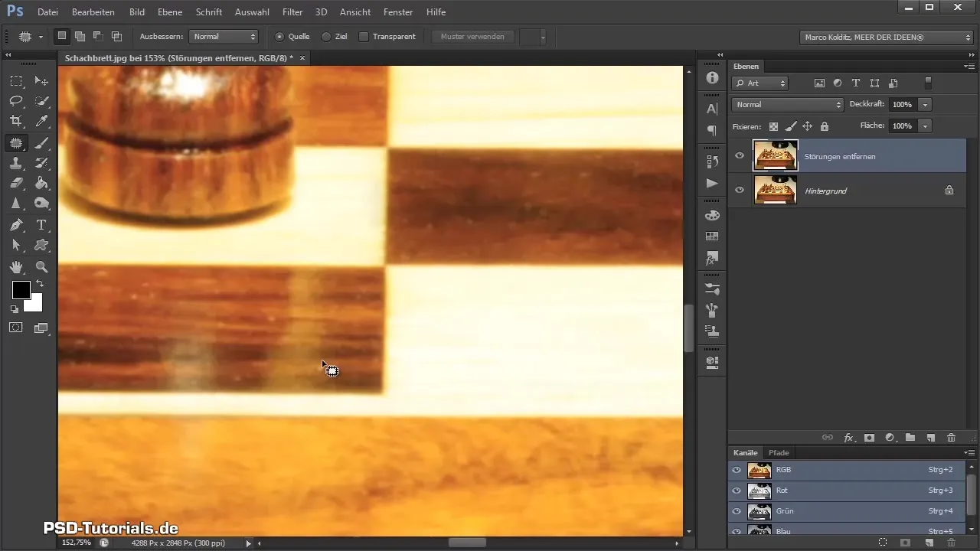Select the Quick Selection tool
Viewport: 980px width, 551px height.
click(x=42, y=101)
